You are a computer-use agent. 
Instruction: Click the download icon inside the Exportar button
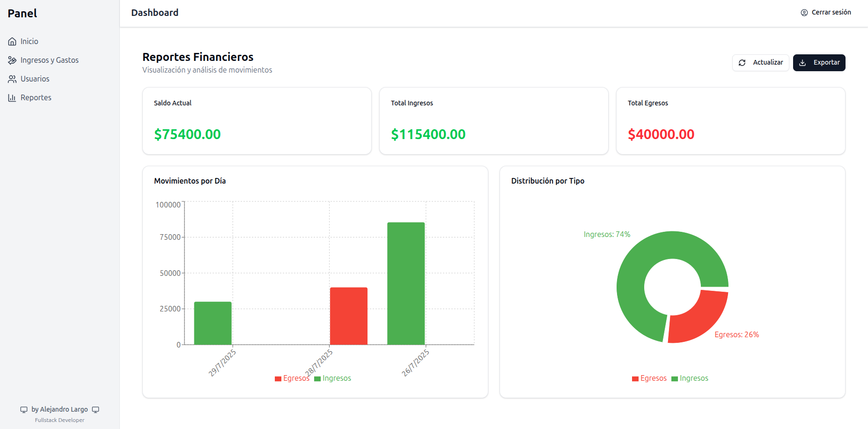[803, 63]
